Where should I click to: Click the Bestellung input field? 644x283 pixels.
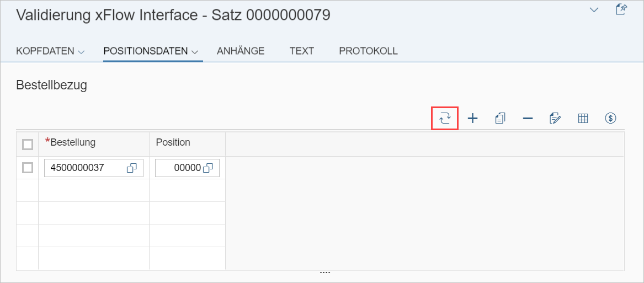click(86, 168)
